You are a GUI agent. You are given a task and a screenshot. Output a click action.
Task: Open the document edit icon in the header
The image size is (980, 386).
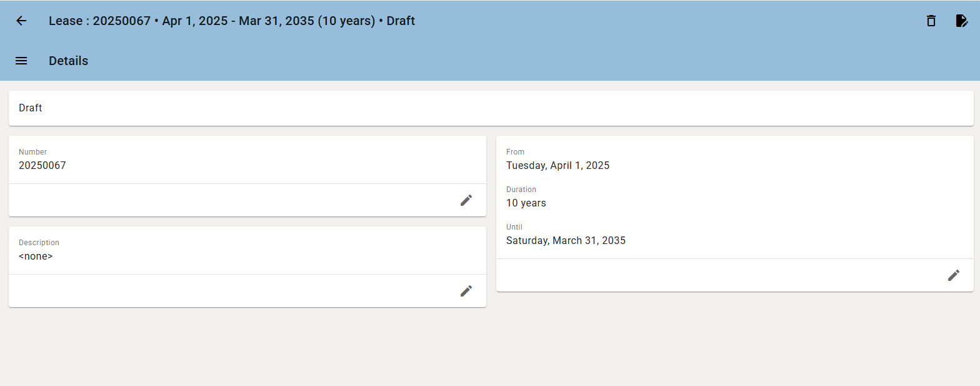pos(962,21)
